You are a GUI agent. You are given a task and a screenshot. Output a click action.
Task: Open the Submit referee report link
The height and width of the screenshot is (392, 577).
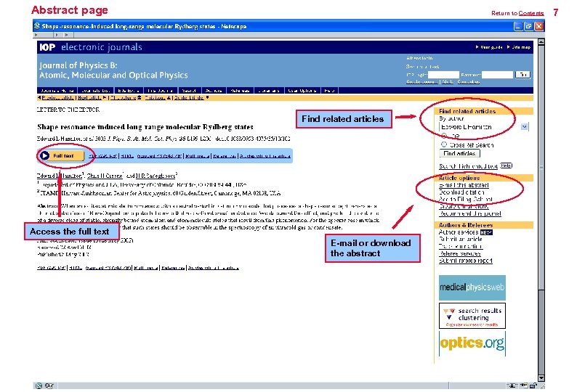pyautogui.click(x=466, y=261)
